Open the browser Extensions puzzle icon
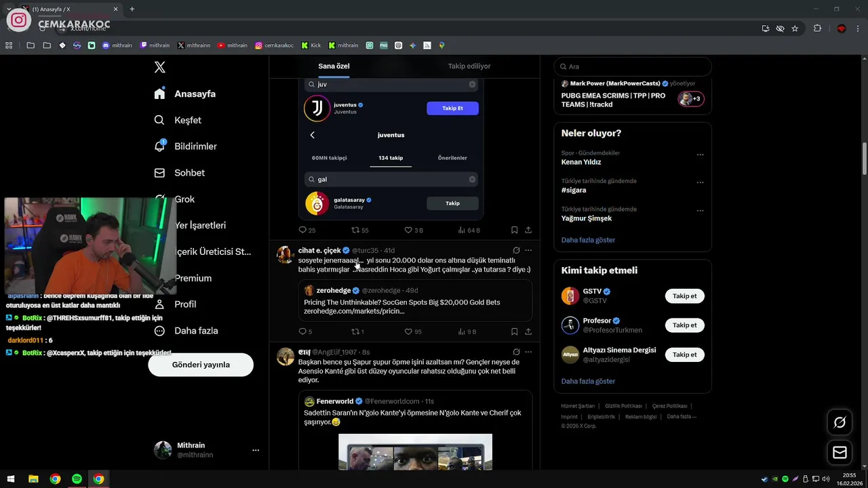The width and height of the screenshot is (868, 488). point(817,28)
